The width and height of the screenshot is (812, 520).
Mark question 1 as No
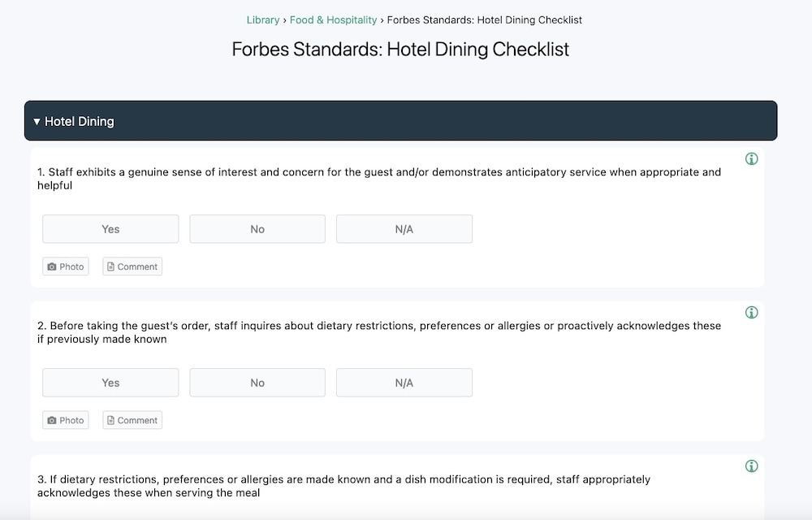tap(257, 228)
